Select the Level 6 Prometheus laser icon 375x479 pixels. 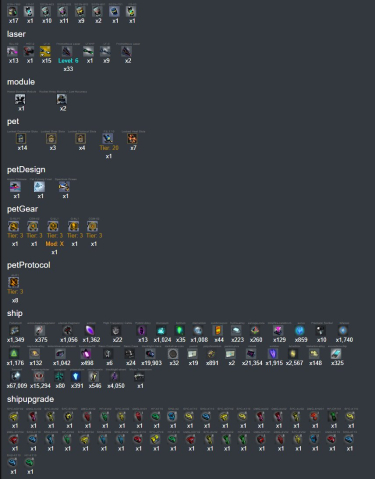(67, 51)
